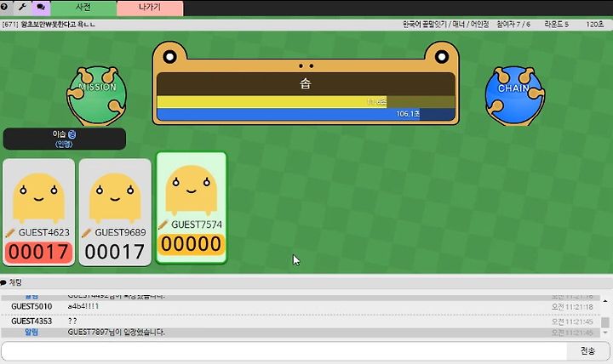This screenshot has height=364, width=613.
Task: Open the purple chat bubbles icon
Action: (41, 7)
